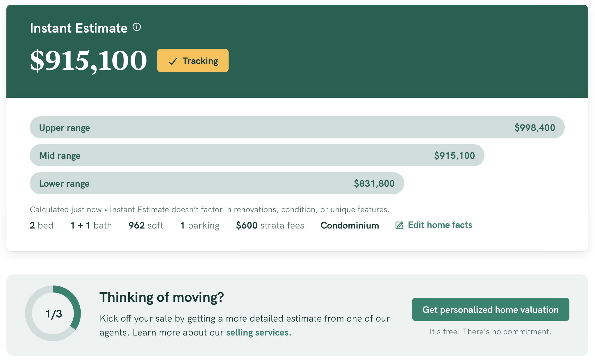
Task: Toggle the yellow Tracking button
Action: (193, 60)
